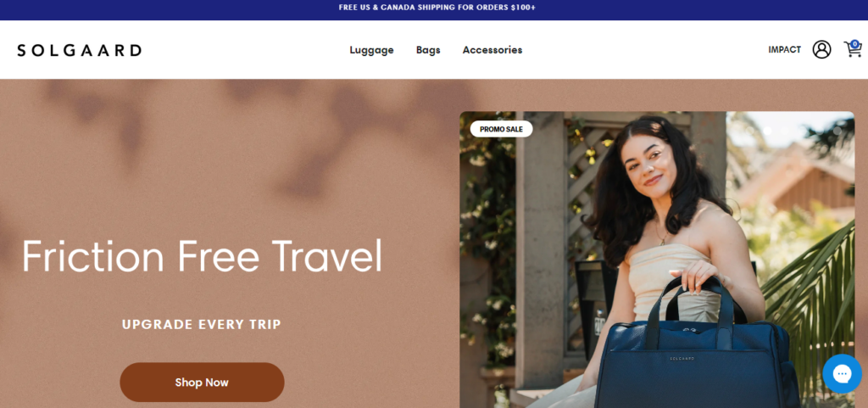Image resolution: width=868 pixels, height=408 pixels.
Task: Click the navy duffel bag in photo
Action: point(698,355)
